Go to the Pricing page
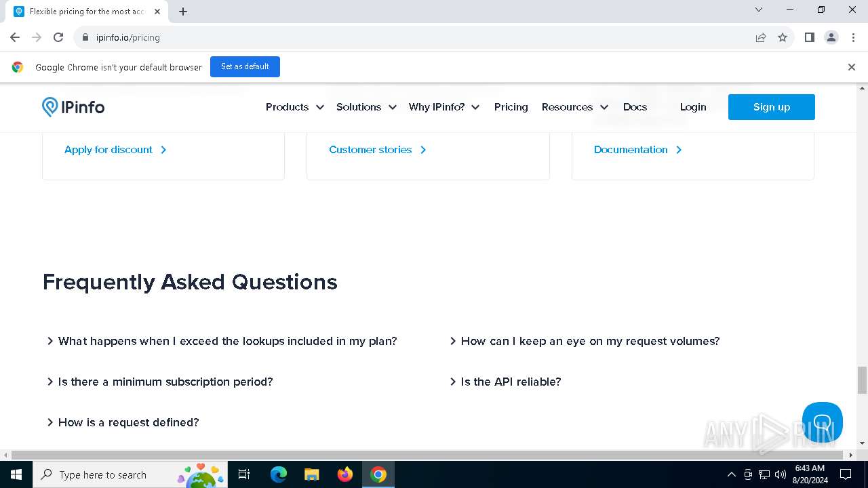This screenshot has width=868, height=488. 511,107
